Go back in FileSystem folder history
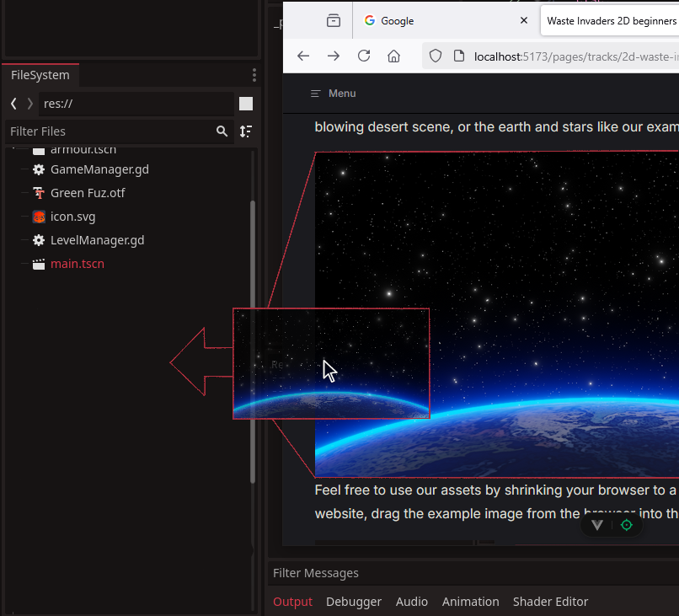The width and height of the screenshot is (679, 616). (x=13, y=104)
